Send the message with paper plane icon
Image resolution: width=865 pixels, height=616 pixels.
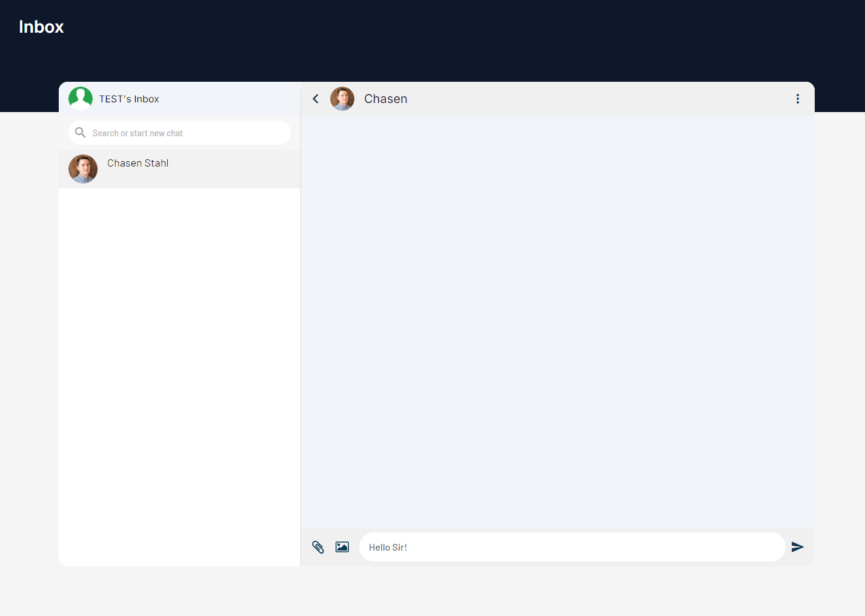coord(797,547)
